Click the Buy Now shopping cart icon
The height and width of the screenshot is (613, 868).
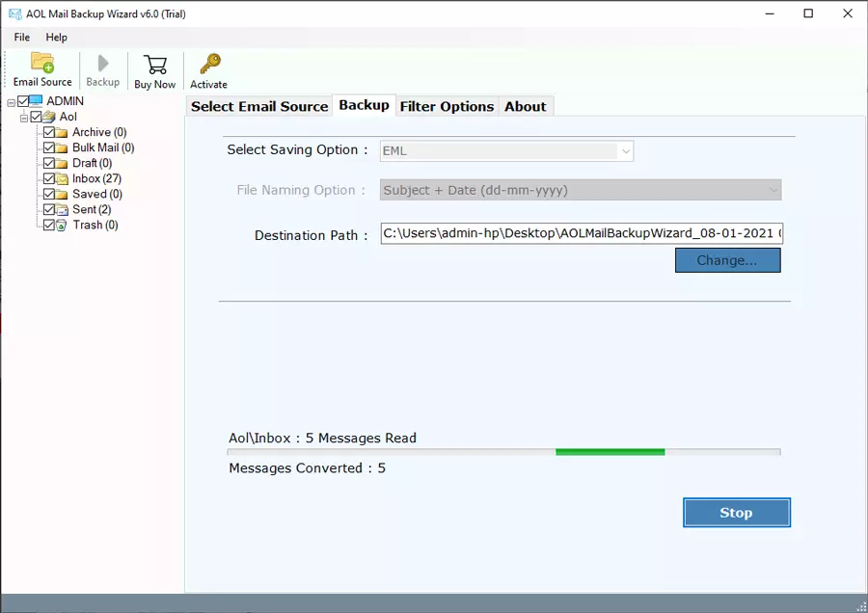pos(155,65)
